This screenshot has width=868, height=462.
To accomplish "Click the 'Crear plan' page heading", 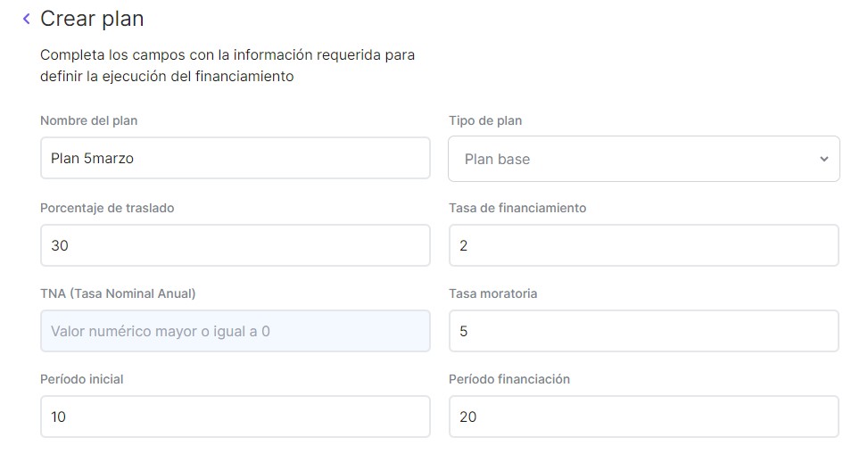I will coord(92,19).
